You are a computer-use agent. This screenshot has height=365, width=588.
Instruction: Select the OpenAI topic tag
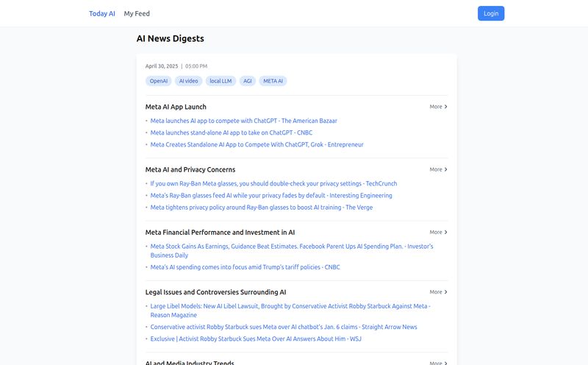(x=159, y=81)
